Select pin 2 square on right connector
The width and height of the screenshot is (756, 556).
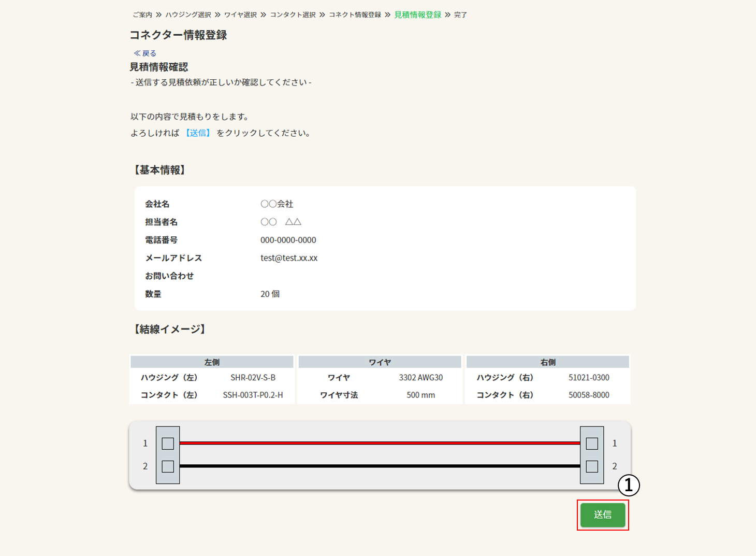(x=592, y=466)
